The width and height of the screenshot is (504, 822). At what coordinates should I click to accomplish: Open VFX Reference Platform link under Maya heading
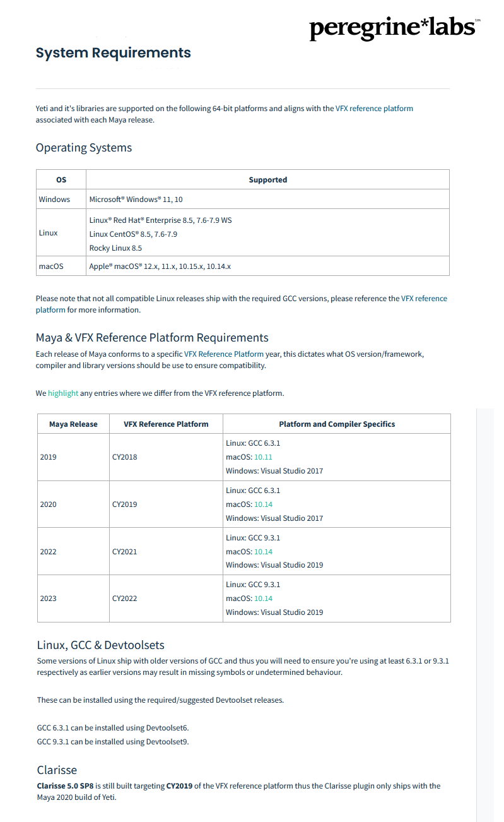pos(224,354)
